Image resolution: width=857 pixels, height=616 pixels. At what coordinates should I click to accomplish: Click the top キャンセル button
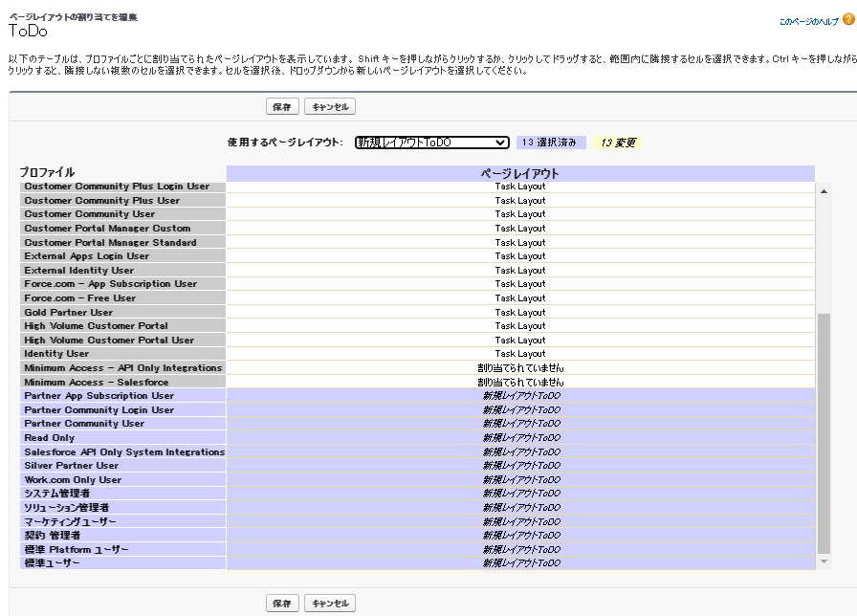[x=330, y=106]
